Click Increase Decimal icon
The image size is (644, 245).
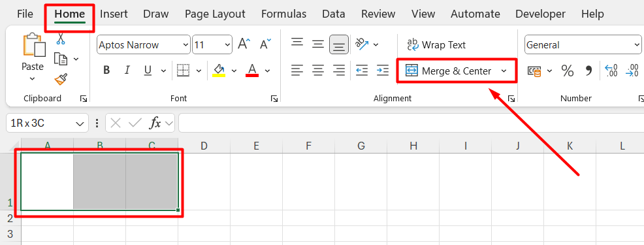tap(611, 71)
